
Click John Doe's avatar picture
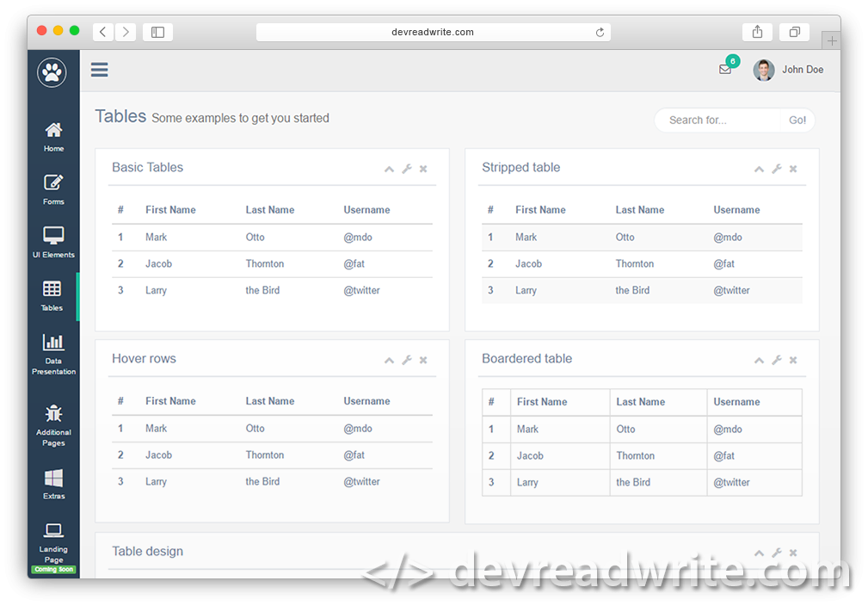click(763, 70)
